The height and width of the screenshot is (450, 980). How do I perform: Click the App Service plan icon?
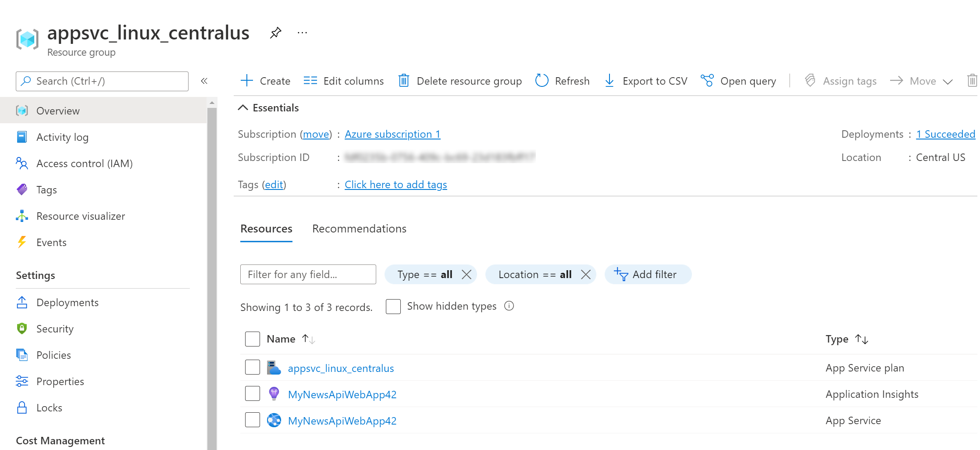click(274, 368)
